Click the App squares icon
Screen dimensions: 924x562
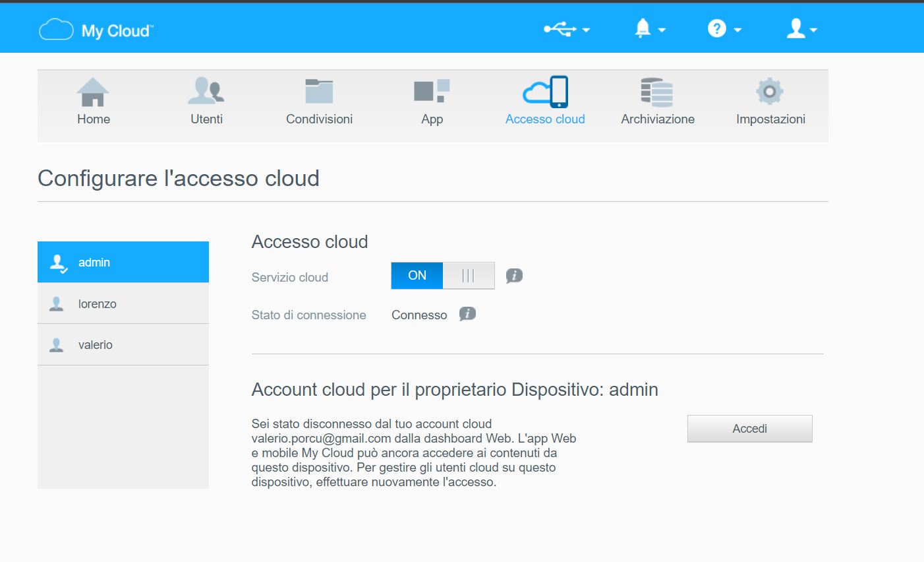click(432, 91)
